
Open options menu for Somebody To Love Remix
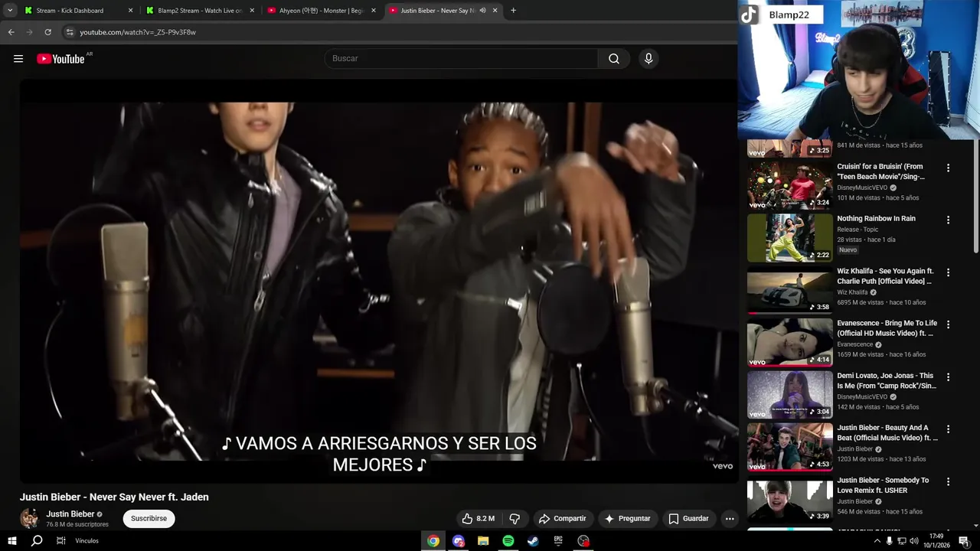click(948, 482)
